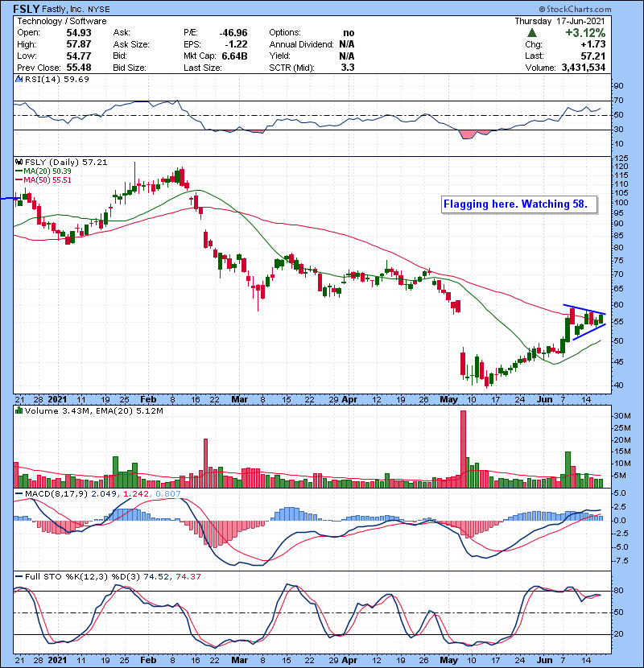Click the Full STO legend line marker

click(x=19, y=576)
